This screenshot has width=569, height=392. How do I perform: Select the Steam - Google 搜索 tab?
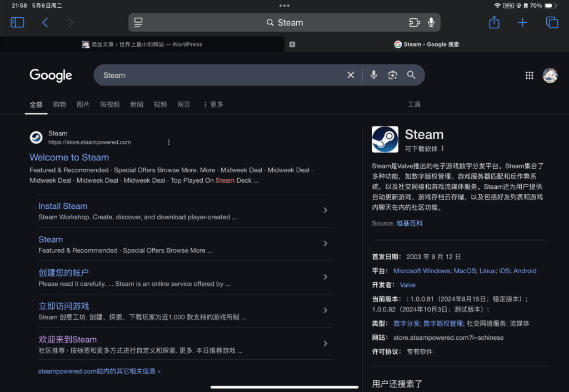coord(427,44)
